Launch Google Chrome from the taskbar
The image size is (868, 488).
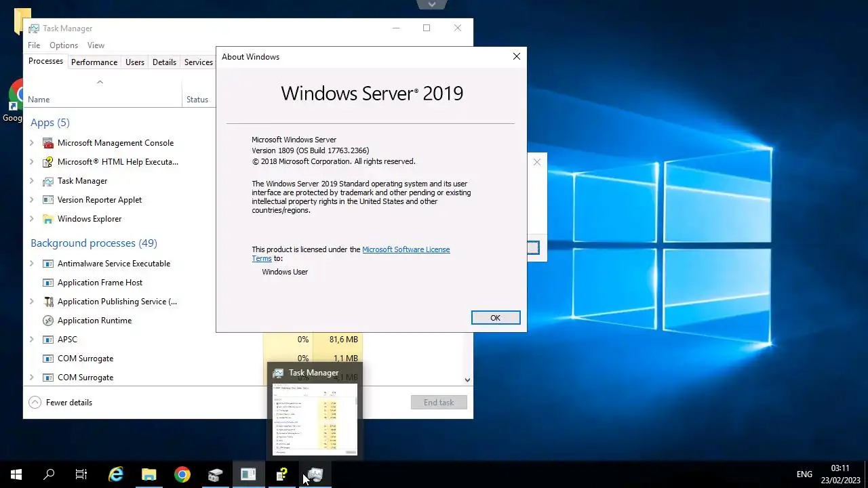(182, 474)
